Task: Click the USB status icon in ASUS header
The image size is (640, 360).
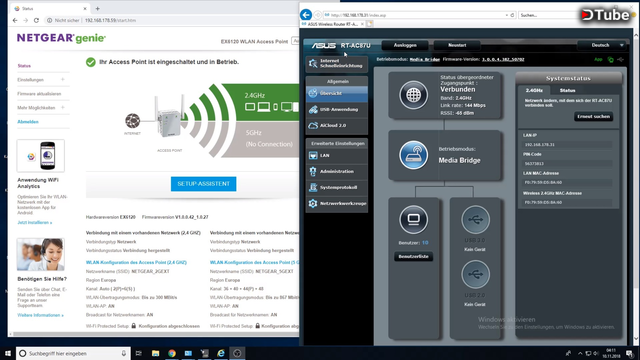Action: coord(620,60)
